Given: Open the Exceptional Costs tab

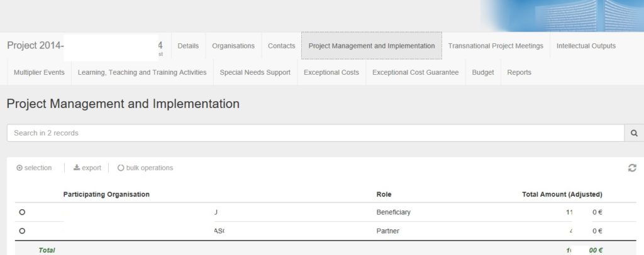Looking at the screenshot, I should (x=331, y=73).
